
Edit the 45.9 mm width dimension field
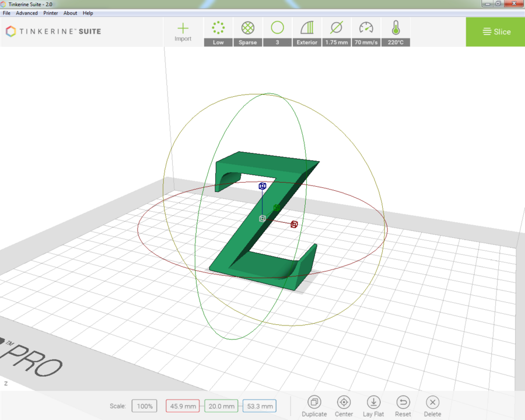[183, 405]
